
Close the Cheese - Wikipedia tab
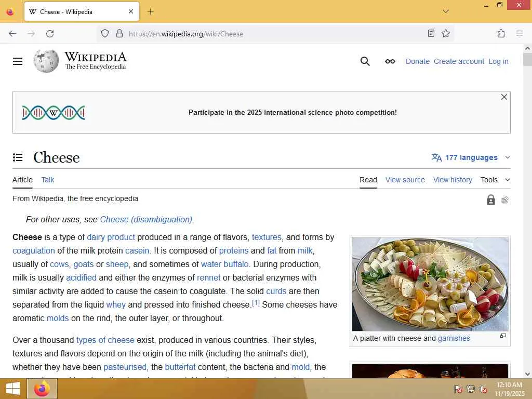click(131, 11)
